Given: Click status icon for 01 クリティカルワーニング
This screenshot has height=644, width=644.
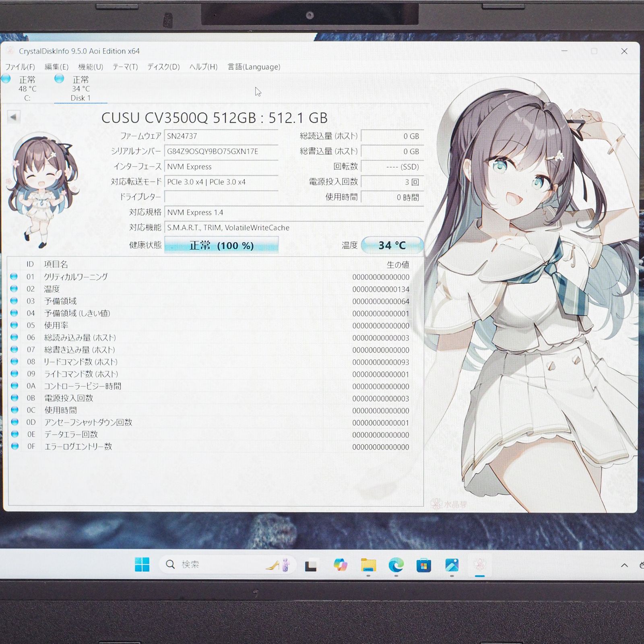Looking at the screenshot, I should [x=14, y=277].
